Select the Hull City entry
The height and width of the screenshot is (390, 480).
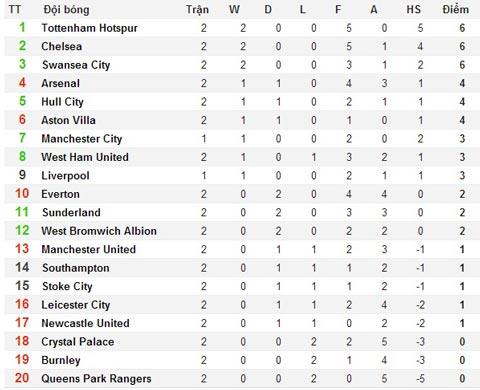(62, 102)
